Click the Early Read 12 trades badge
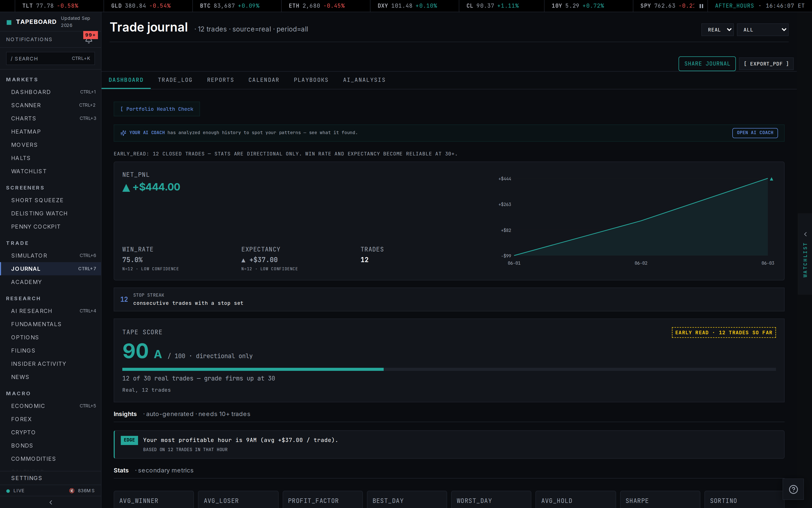 [x=724, y=333]
